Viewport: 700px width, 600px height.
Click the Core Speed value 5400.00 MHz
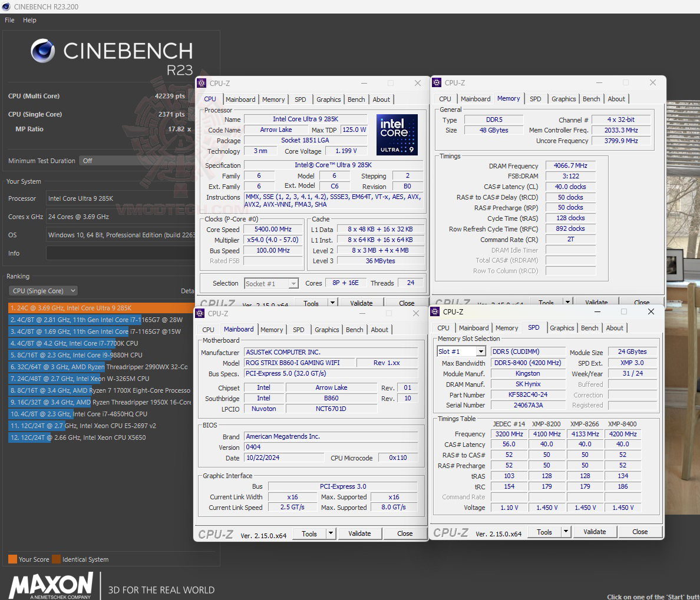tap(273, 229)
